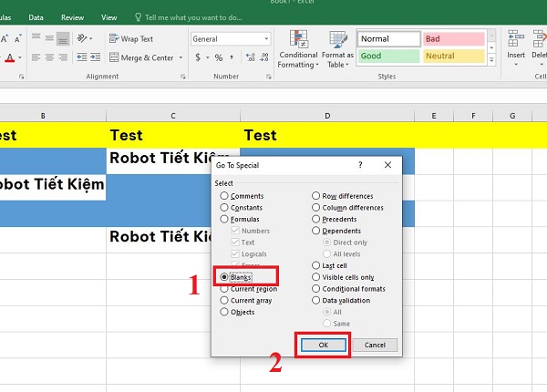Increase indent
This screenshot has height=392, width=547.
[x=95, y=57]
